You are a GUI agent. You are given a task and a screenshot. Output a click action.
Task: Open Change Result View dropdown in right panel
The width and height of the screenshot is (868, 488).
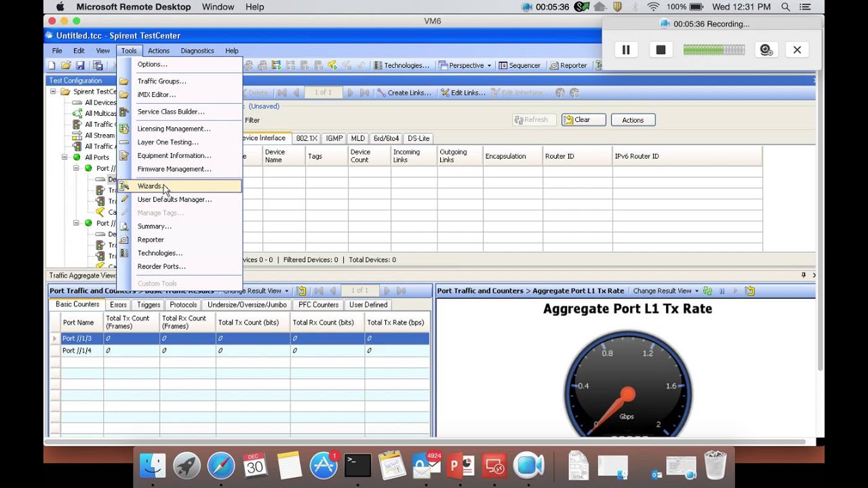666,291
